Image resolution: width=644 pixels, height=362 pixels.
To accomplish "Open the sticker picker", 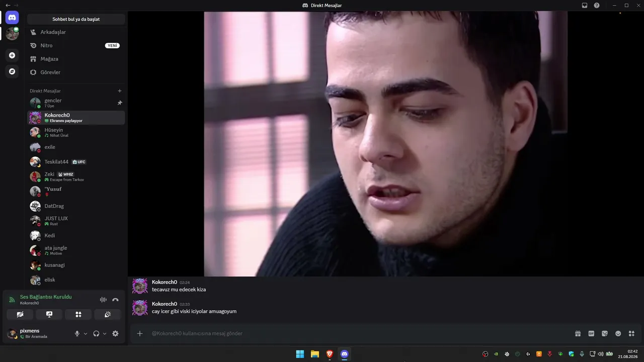I will coord(605,333).
